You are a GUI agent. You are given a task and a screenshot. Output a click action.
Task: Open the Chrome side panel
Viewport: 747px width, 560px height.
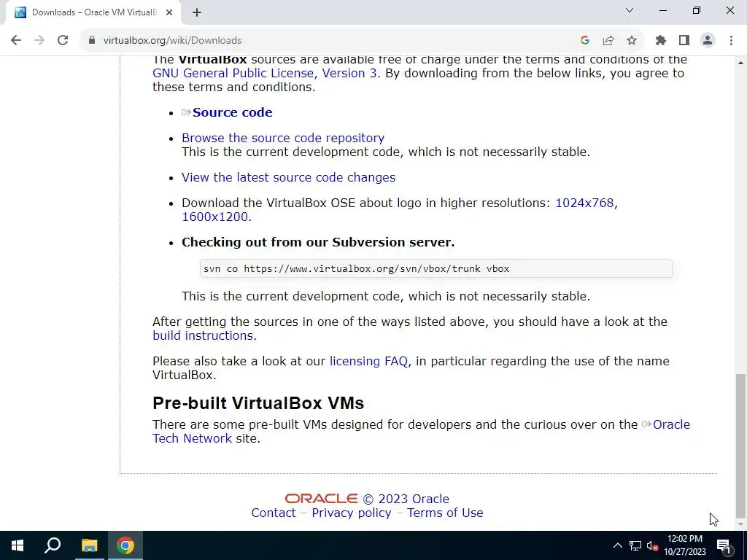click(684, 41)
